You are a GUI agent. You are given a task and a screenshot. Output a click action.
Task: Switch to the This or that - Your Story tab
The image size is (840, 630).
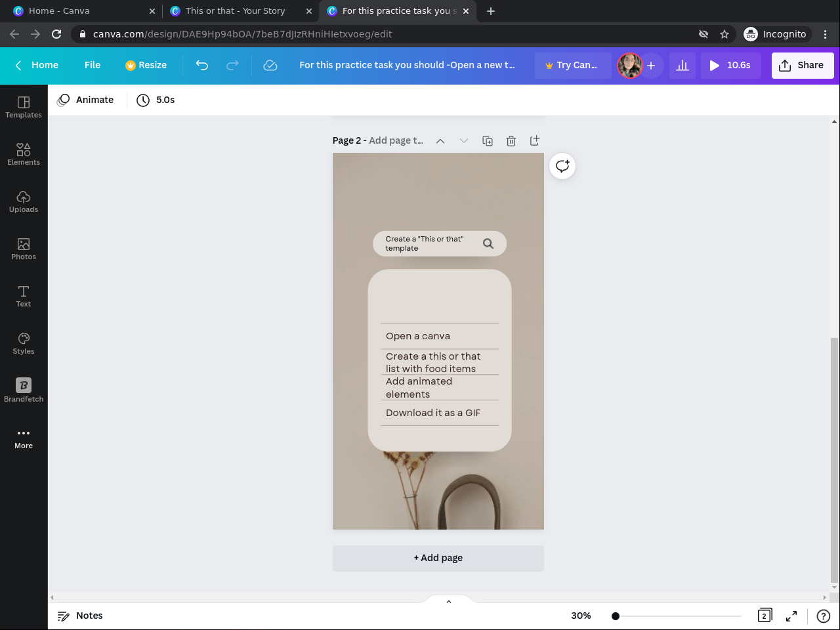(241, 10)
